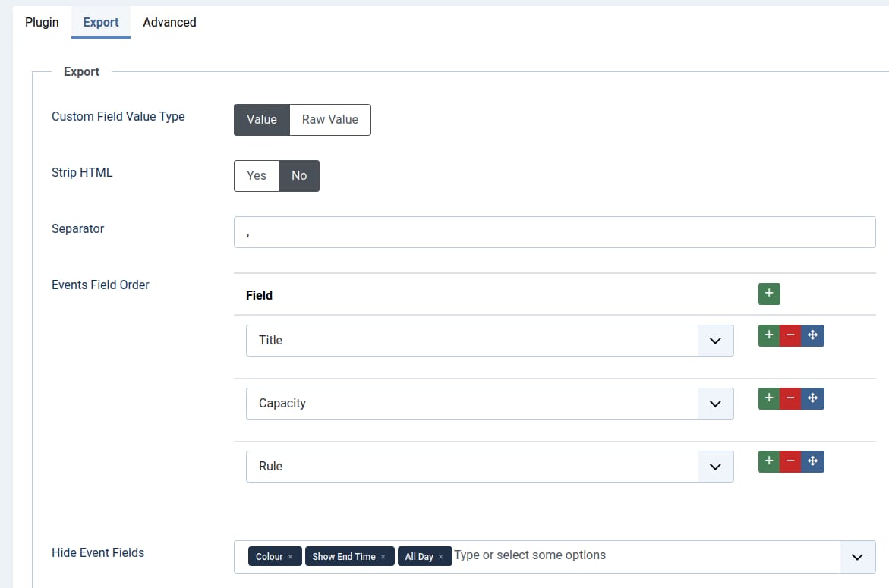Remove the Title field row
This screenshot has width=889, height=588.
pos(790,335)
